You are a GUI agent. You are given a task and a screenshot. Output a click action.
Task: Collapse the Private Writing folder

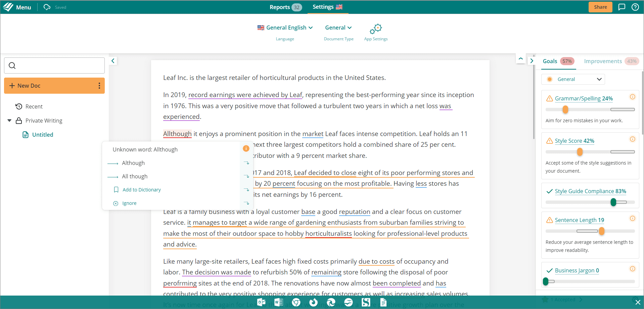[x=9, y=121]
